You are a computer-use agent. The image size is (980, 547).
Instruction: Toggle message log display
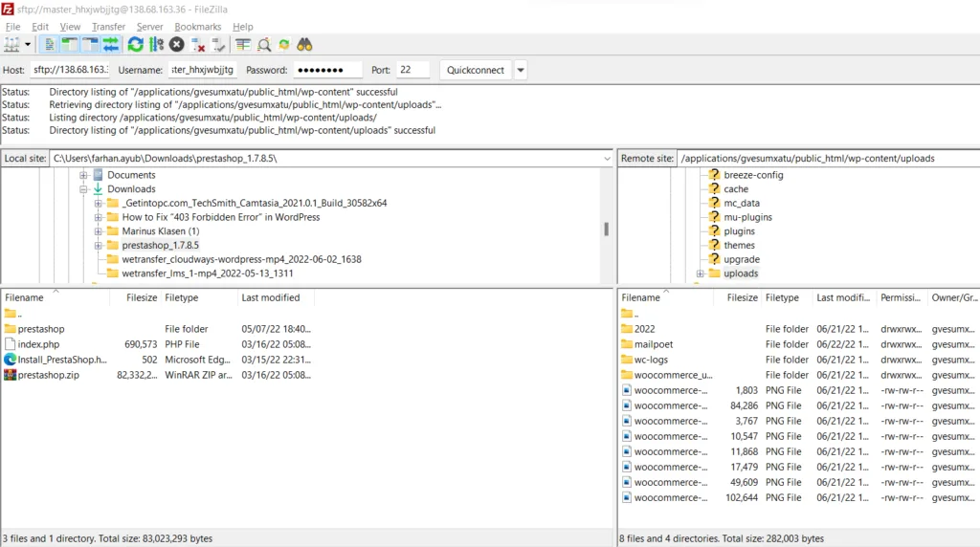pos(49,44)
